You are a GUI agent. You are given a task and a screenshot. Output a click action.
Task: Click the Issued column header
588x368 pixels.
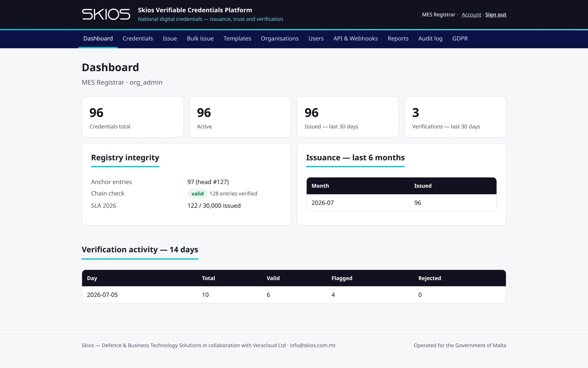(423, 186)
